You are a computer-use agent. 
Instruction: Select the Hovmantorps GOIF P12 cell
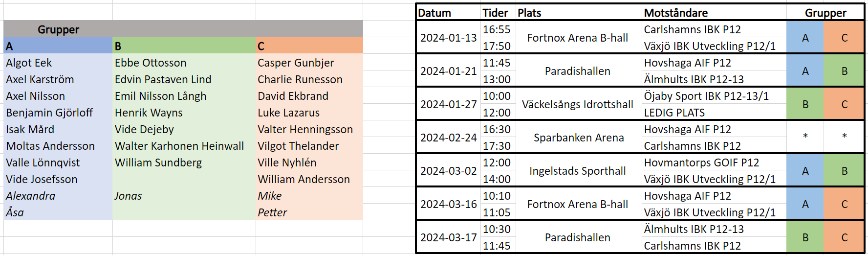[701, 162]
